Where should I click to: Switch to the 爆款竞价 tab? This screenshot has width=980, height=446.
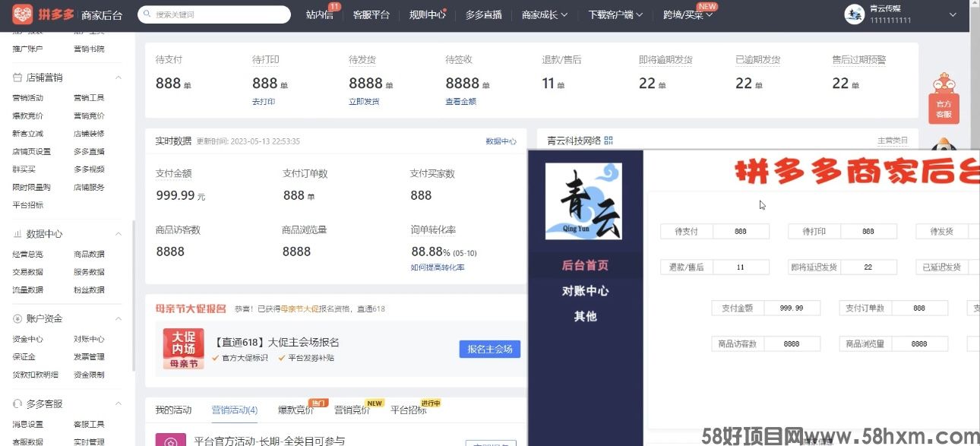[x=296, y=410]
